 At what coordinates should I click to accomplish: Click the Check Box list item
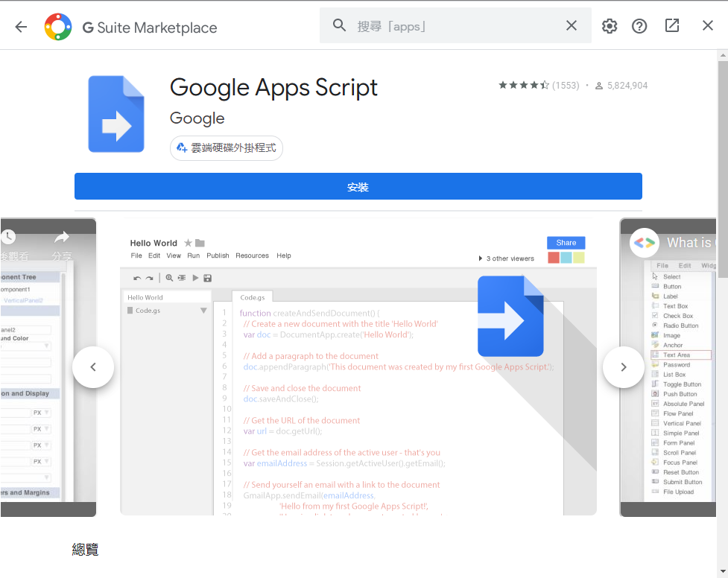[x=678, y=316]
